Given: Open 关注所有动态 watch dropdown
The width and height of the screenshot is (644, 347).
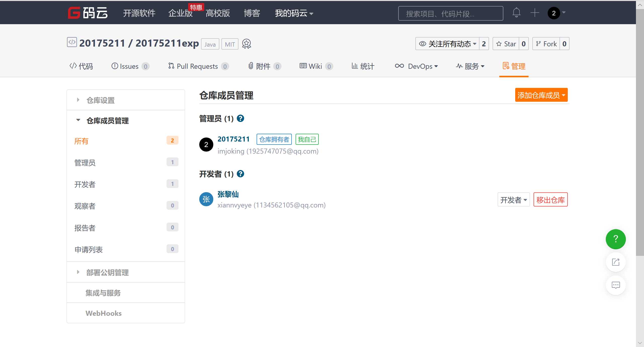Looking at the screenshot, I should tap(447, 44).
